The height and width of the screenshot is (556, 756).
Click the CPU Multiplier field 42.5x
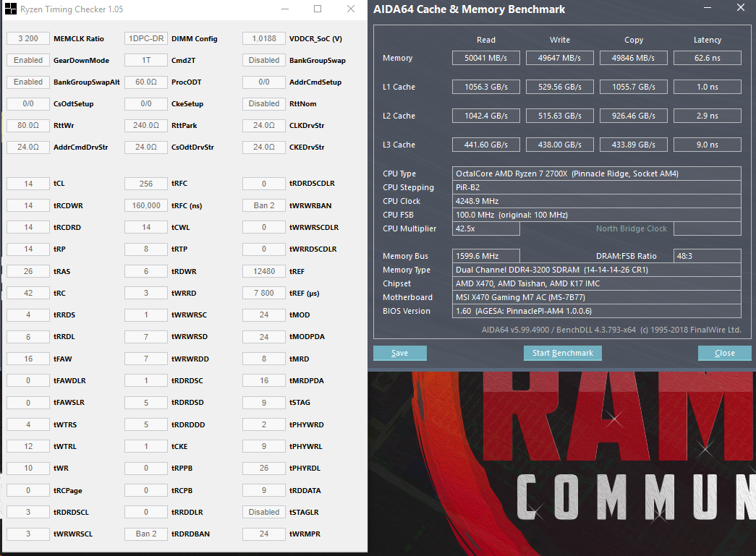click(486, 228)
